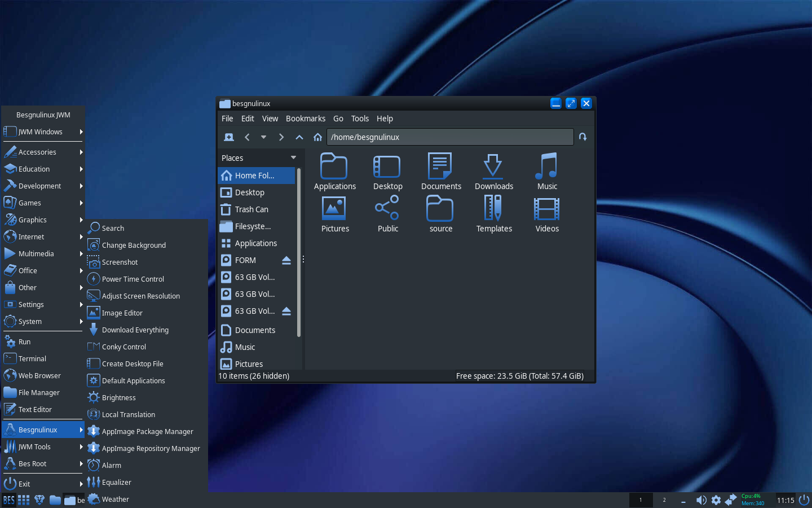Viewport: 812px width, 508px height.
Task: Open the volume control in tray
Action: (701, 500)
